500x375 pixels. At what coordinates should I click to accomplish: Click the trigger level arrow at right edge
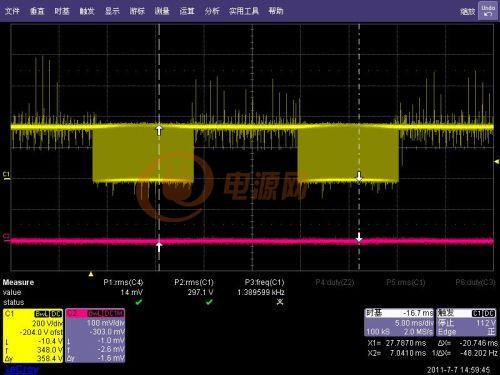[x=496, y=161]
